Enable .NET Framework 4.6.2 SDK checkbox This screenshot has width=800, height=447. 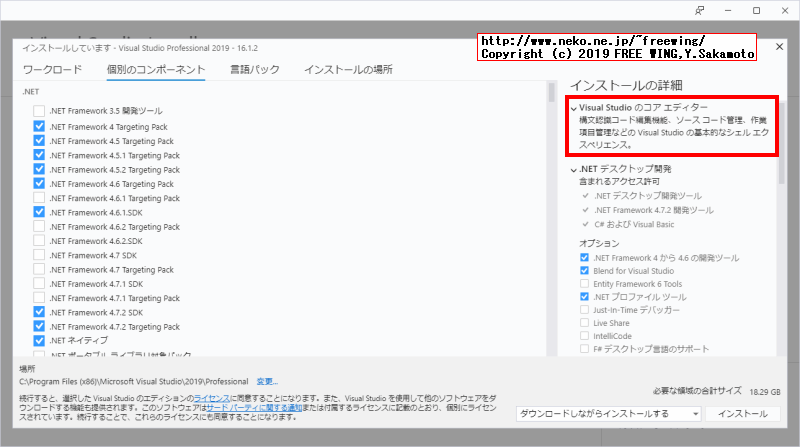click(x=39, y=241)
